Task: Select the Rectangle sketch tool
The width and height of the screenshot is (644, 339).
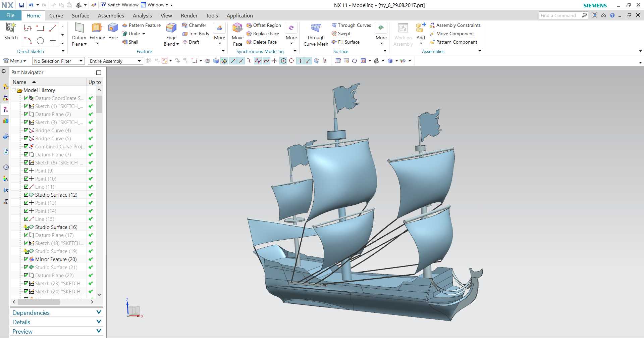Action: pos(40,29)
